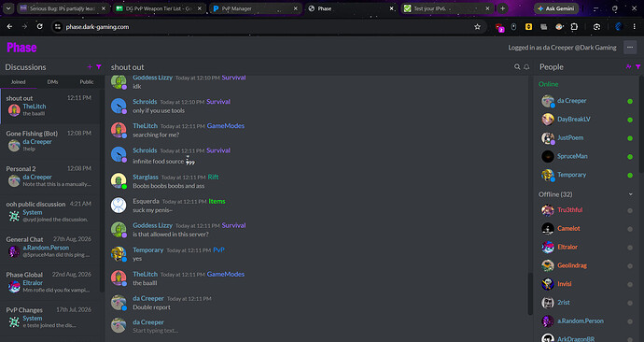This screenshot has height=342, width=644.
Task: Open the Phase Global discussion
Action: tap(49, 283)
